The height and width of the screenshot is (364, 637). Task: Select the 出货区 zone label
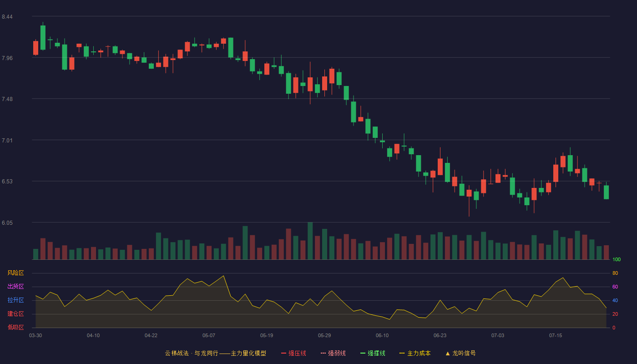[15, 287]
